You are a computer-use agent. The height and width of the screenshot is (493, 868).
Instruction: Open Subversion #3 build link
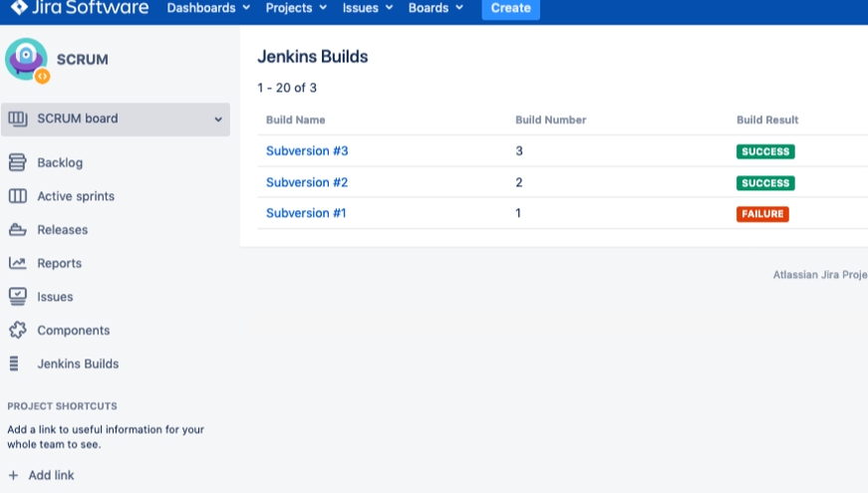[x=307, y=151]
